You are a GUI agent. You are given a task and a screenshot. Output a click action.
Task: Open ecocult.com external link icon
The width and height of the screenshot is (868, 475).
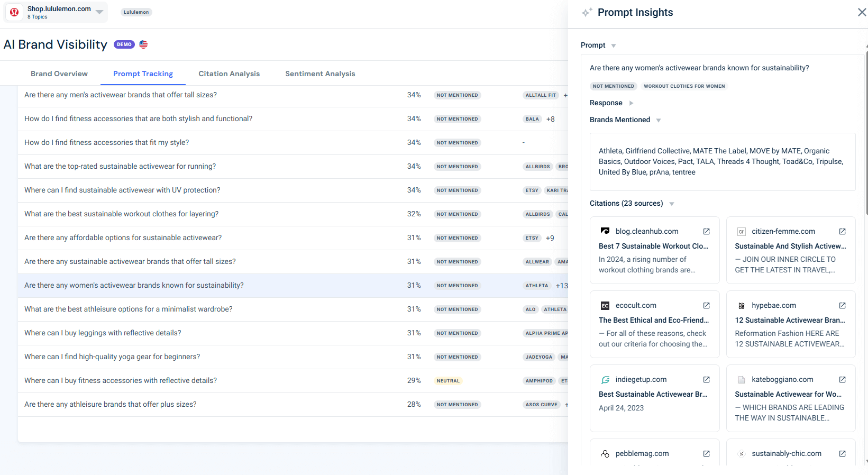(706, 305)
